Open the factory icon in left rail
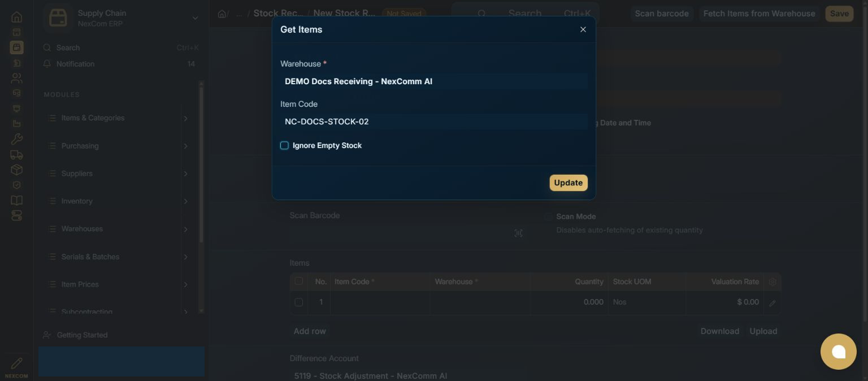 point(16,124)
